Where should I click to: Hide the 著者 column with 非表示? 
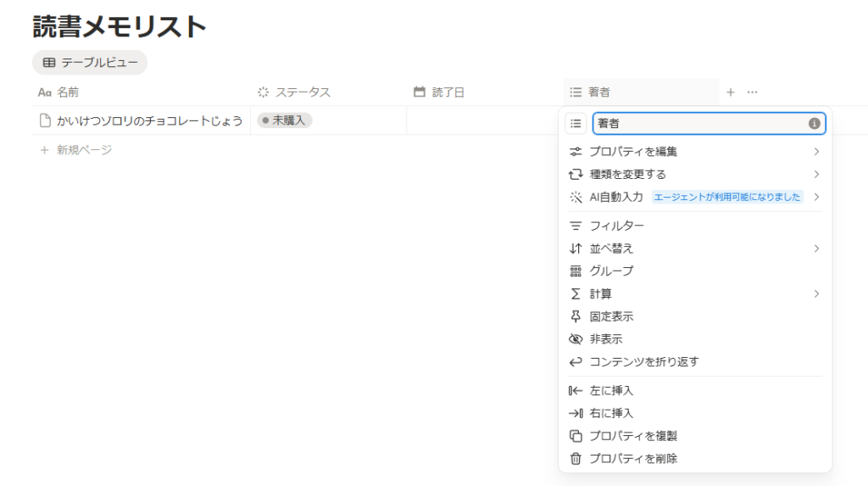point(605,338)
